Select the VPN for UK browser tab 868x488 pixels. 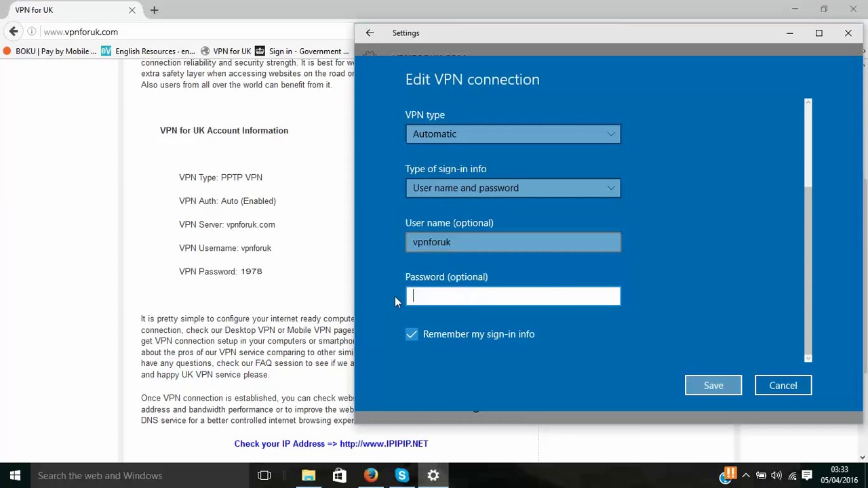click(68, 10)
